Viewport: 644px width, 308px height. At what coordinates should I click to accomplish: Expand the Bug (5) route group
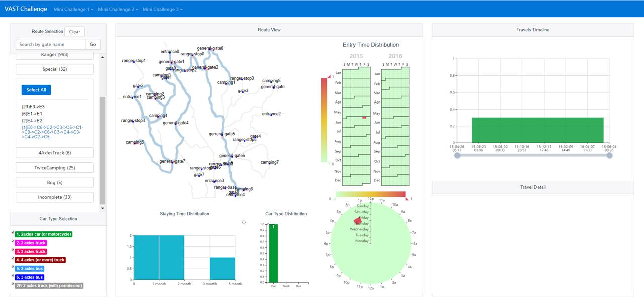pyautogui.click(x=55, y=182)
